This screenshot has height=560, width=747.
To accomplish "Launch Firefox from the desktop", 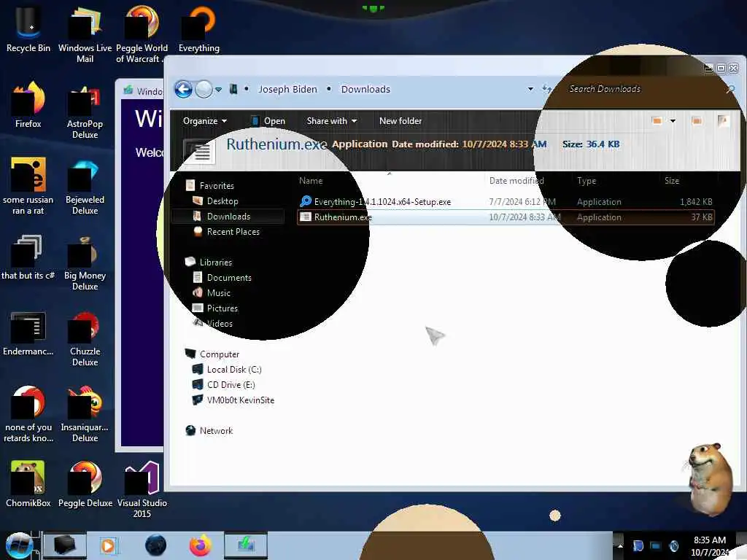I will (x=28, y=104).
